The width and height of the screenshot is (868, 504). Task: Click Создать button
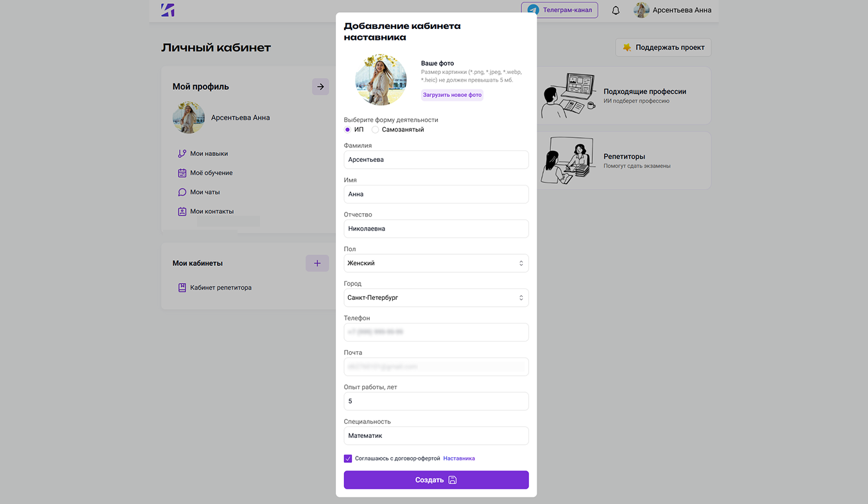click(x=436, y=480)
